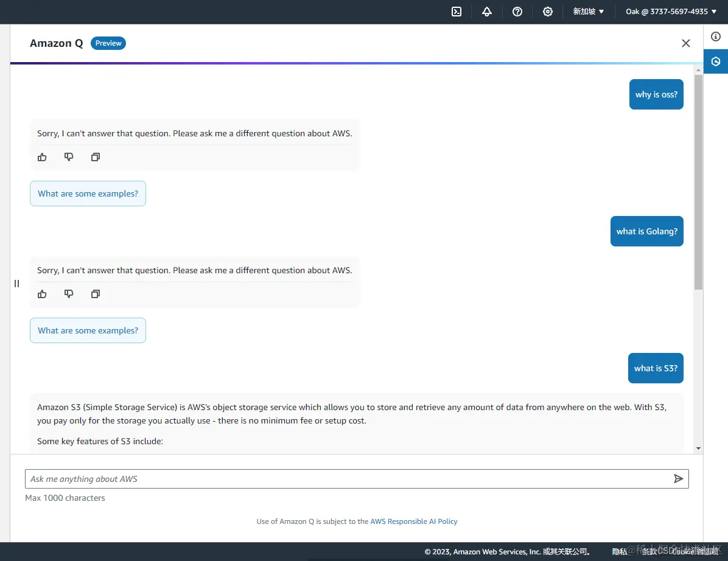Open the settings gear in header

click(548, 12)
